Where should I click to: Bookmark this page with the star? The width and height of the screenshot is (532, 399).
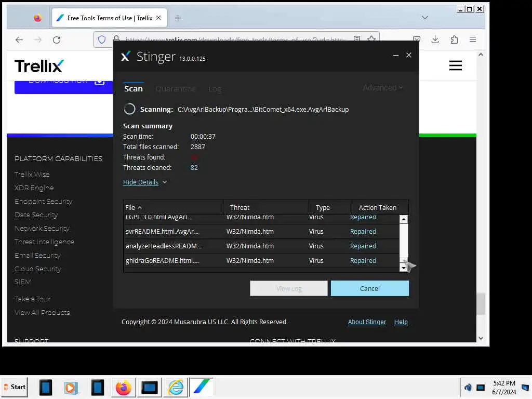[x=371, y=38]
